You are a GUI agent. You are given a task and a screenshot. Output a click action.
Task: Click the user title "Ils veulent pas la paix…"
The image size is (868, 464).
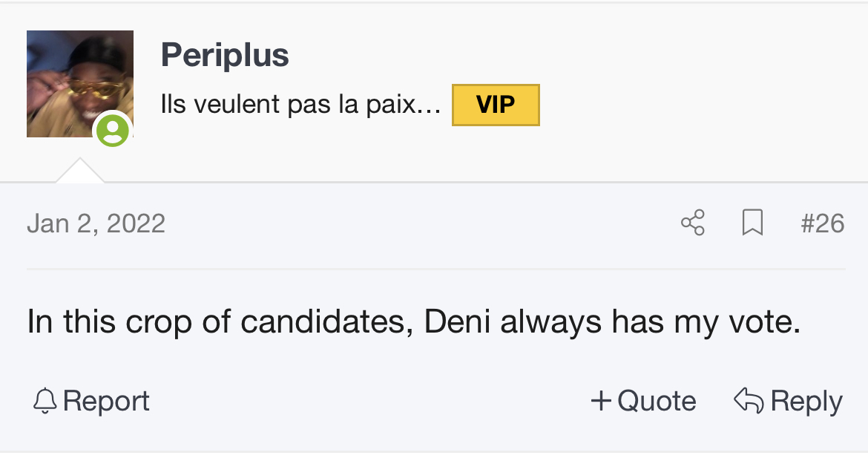(300, 104)
